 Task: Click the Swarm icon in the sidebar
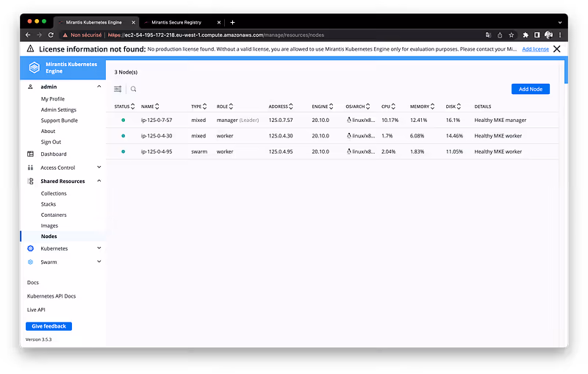pyautogui.click(x=31, y=262)
